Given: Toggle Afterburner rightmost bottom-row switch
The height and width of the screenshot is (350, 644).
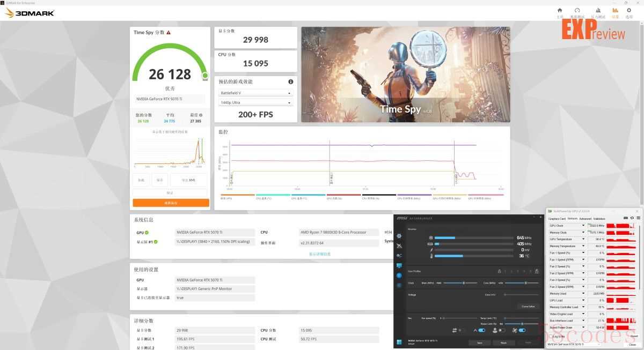Looking at the screenshot, I should (522, 330).
